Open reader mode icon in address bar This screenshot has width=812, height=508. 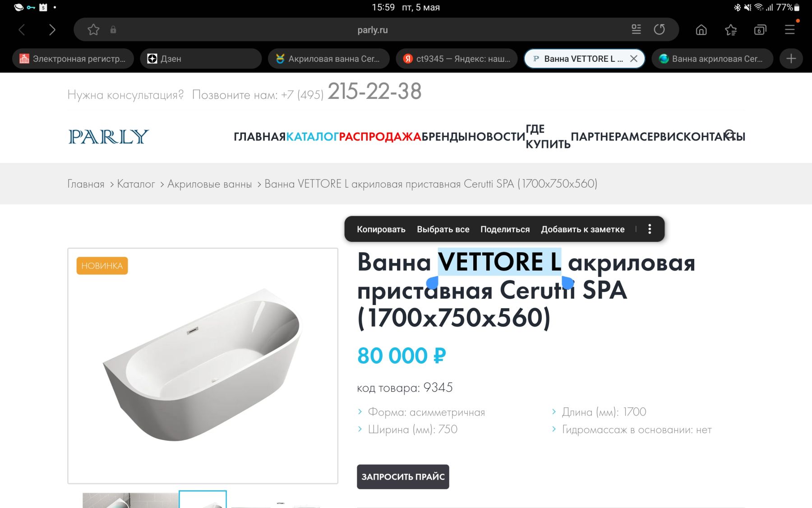(x=636, y=30)
